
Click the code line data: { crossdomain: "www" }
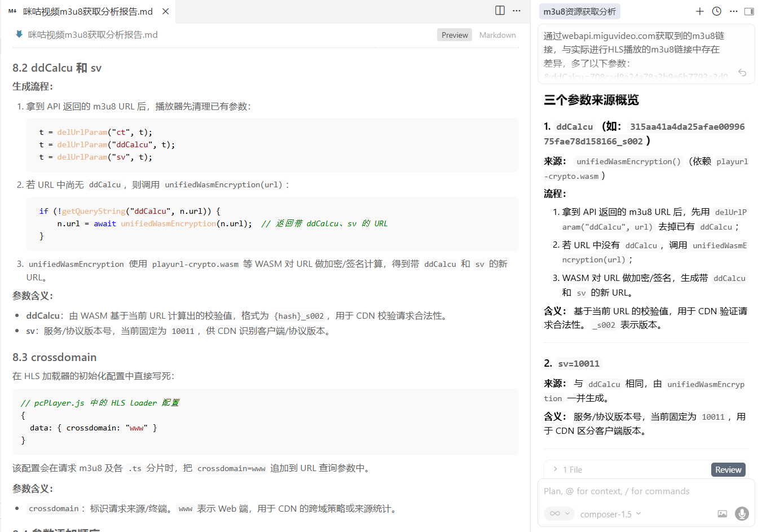94,428
